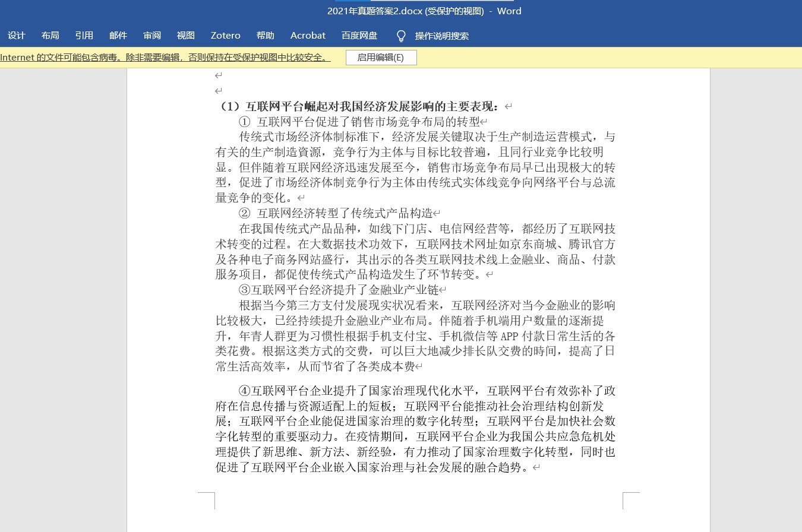802x532 pixels.
Task: Click the line beginning 术转变的过程
Action: coord(415,244)
